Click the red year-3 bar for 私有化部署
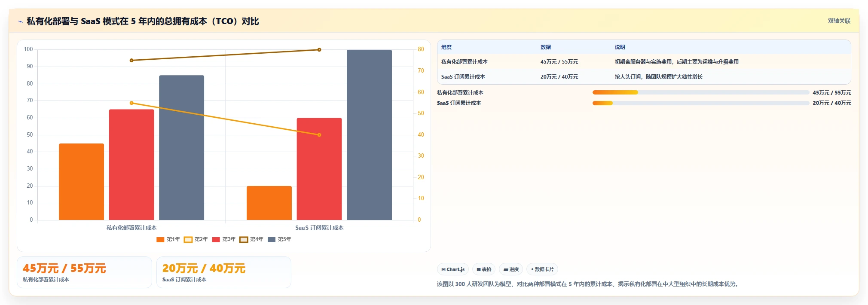The height and width of the screenshot is (305, 868). coord(131,165)
